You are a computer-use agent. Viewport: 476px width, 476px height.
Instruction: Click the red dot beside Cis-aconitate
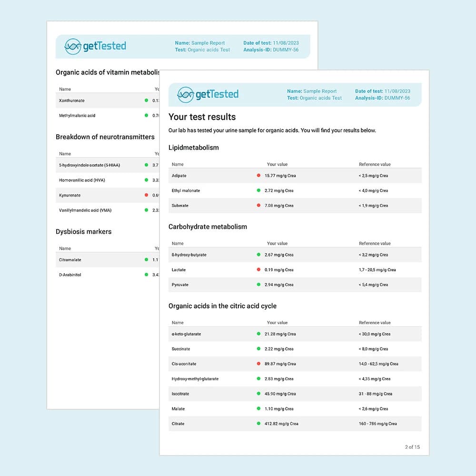pyautogui.click(x=258, y=364)
